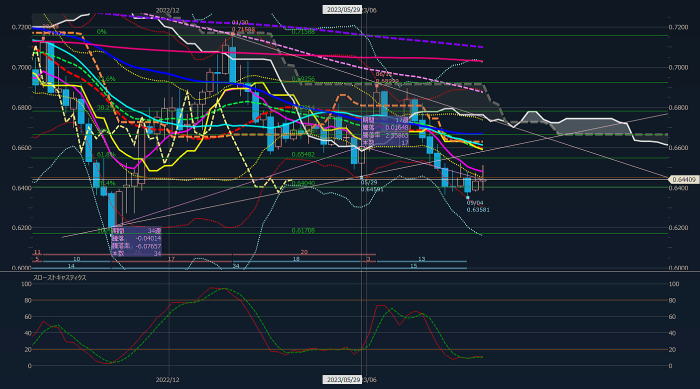Click 0.6200 on the right price axis

[x=679, y=228]
